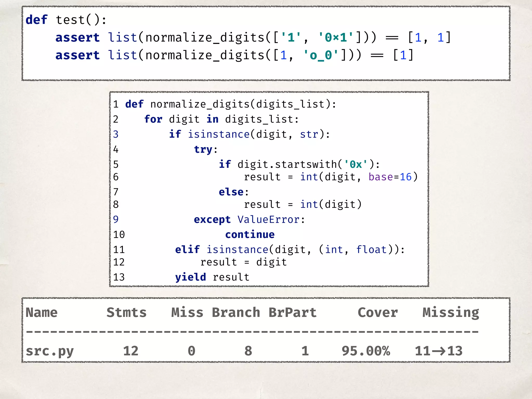Click line 11 'elif isinstance(digit, (int, float)):'
Image resolution: width=532 pixels, height=399 pixels.
pyautogui.click(x=290, y=250)
